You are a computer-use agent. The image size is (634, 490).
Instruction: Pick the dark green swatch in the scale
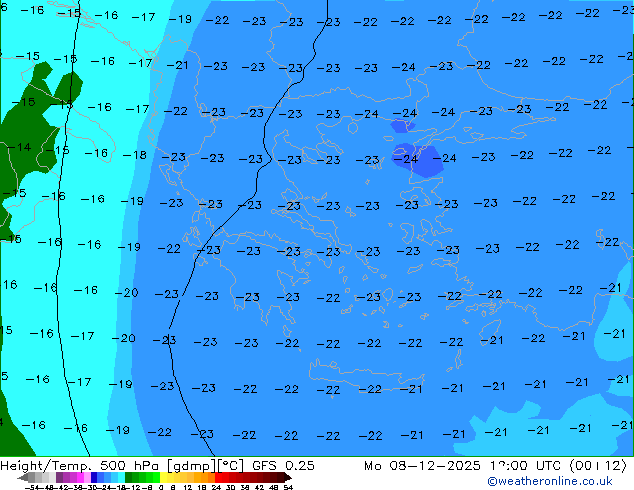click(x=129, y=478)
